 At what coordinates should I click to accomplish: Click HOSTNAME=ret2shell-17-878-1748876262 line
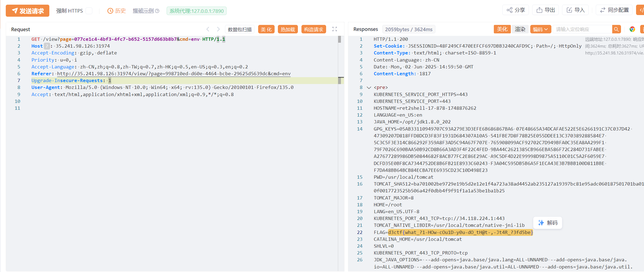point(425,108)
